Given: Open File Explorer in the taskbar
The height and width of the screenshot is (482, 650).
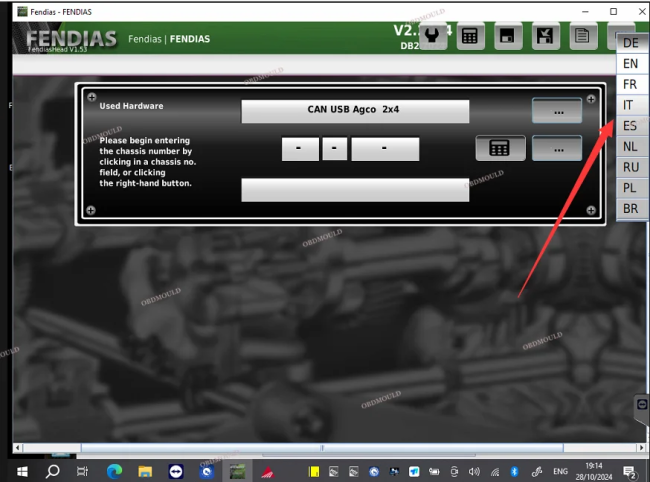Looking at the screenshot, I should (x=145, y=470).
